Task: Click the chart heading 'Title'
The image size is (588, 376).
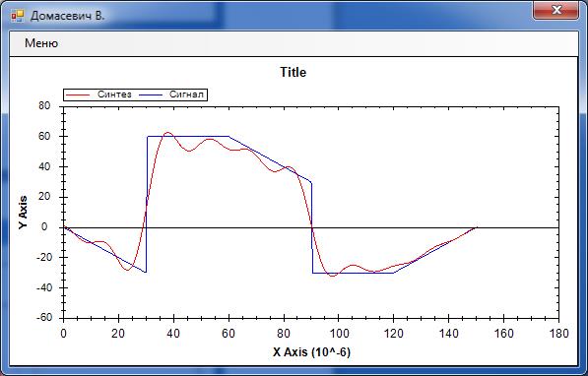Action: coord(294,72)
